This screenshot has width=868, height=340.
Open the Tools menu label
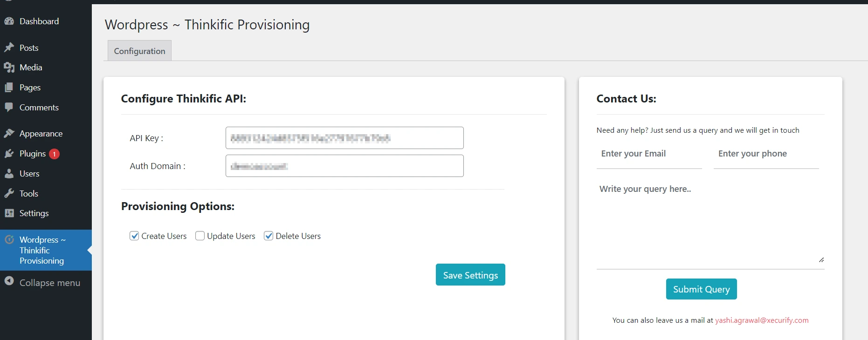pyautogui.click(x=29, y=194)
